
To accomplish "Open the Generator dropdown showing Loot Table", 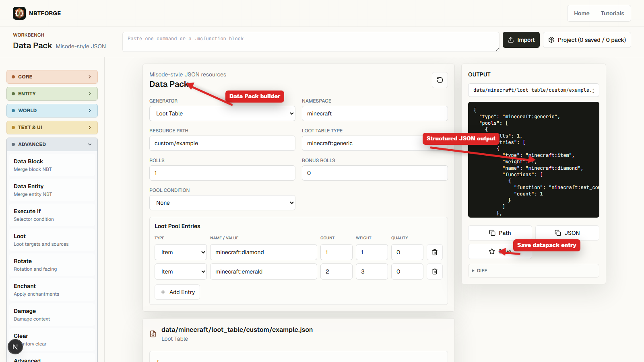I will (x=222, y=113).
